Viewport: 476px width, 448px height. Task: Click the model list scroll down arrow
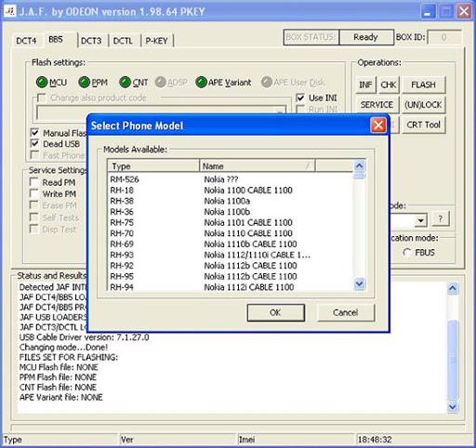360,283
